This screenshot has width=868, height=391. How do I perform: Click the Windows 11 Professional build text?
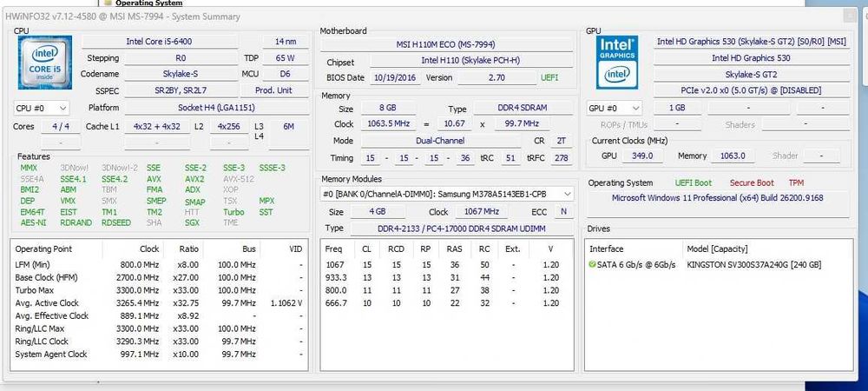[x=718, y=198]
